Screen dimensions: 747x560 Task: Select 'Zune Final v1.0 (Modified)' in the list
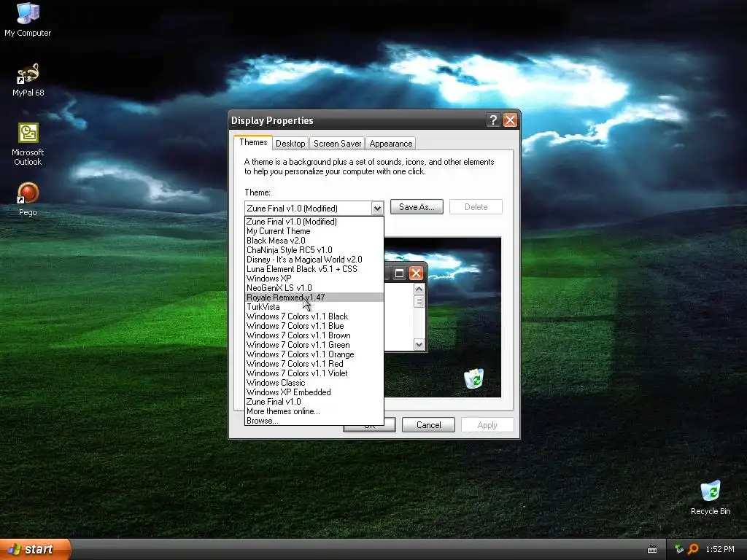pos(314,222)
